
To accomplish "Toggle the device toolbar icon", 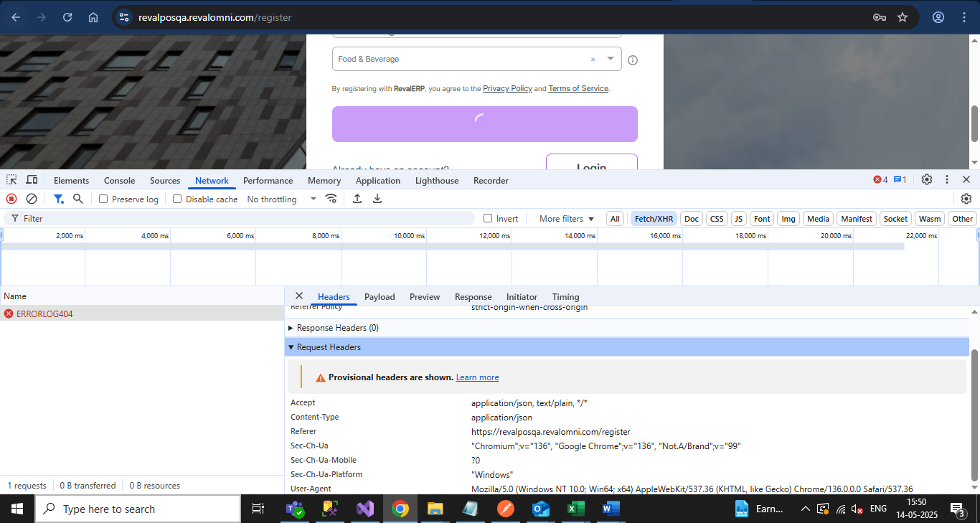I will click(x=32, y=180).
